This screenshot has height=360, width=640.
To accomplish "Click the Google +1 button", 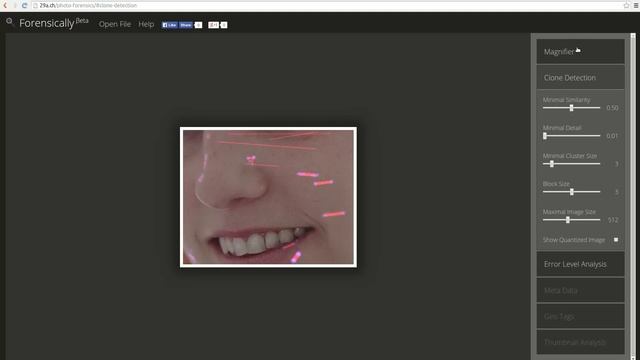I will coord(213,25).
